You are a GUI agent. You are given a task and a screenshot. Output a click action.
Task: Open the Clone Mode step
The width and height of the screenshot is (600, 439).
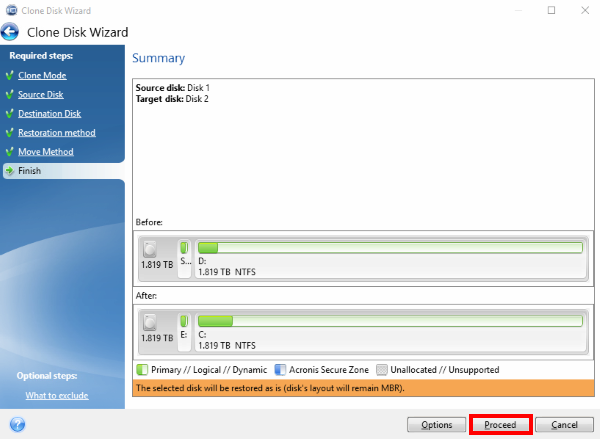(x=42, y=75)
